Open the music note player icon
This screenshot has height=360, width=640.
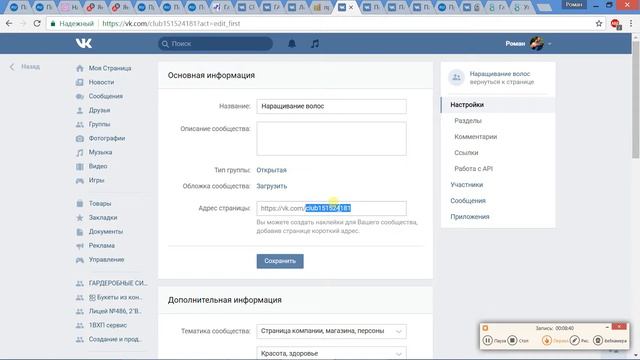pyautogui.click(x=315, y=43)
